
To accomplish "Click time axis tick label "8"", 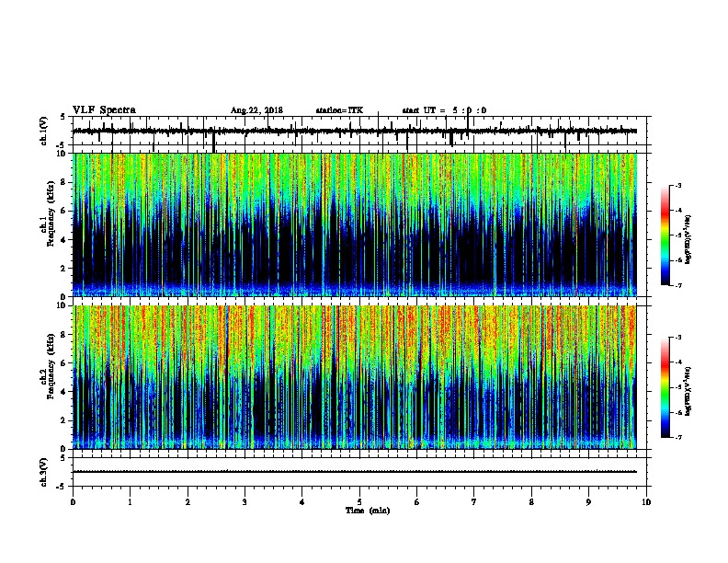I will (x=531, y=502).
